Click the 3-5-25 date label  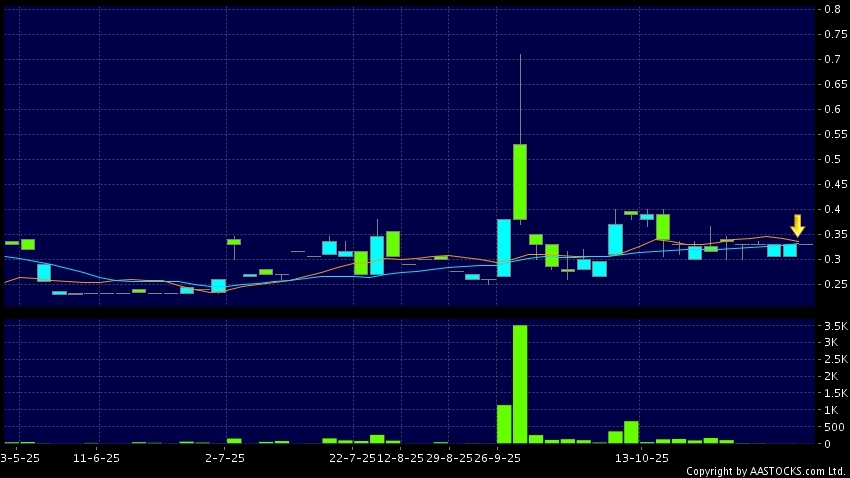click(20, 458)
